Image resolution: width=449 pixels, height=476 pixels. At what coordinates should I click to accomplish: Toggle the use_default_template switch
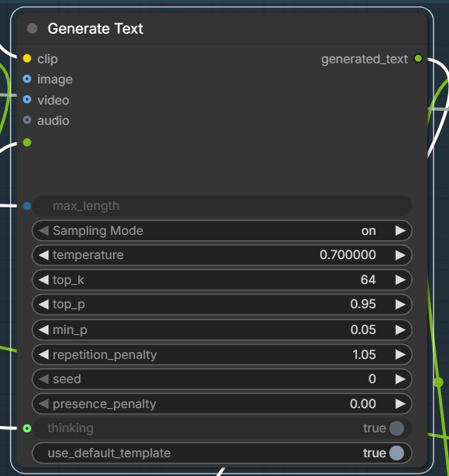click(397, 453)
